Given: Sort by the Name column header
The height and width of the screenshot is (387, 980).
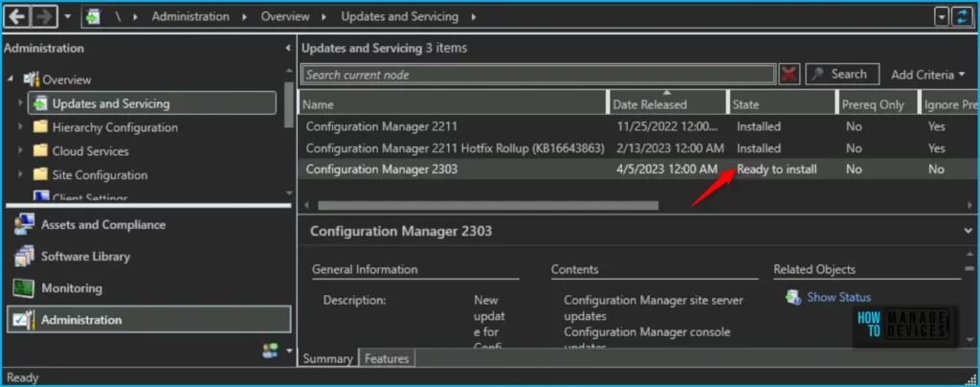Looking at the screenshot, I should pos(454,104).
